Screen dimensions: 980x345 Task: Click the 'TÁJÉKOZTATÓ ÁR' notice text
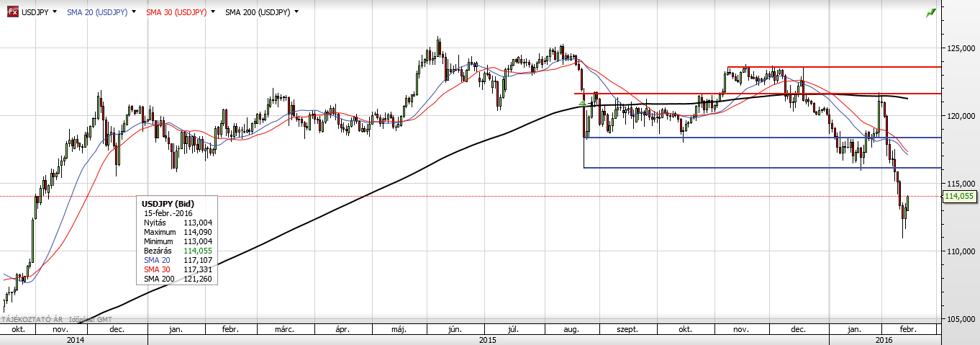pyautogui.click(x=33, y=318)
